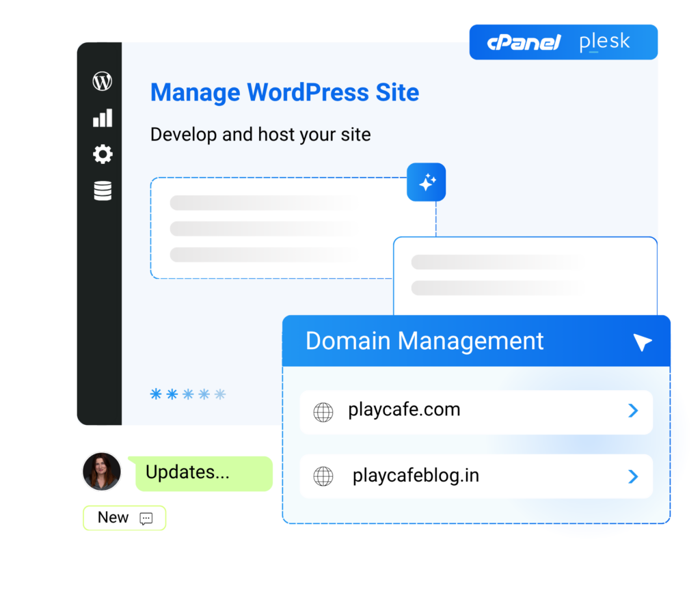Click the AI sparkle icon on the card
The image size is (700, 593).
[x=426, y=182]
